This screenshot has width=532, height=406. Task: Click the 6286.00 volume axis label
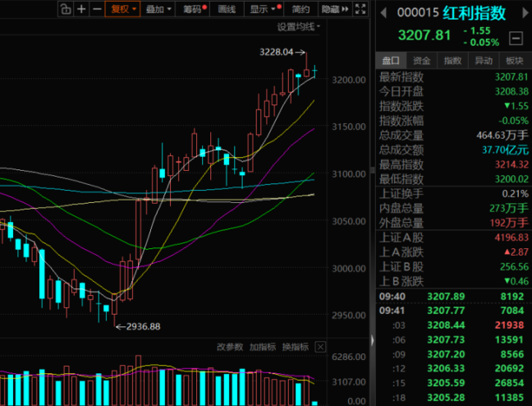349,357
